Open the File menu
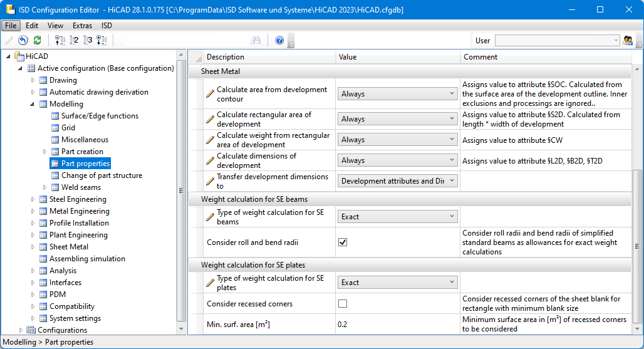 (x=11, y=26)
